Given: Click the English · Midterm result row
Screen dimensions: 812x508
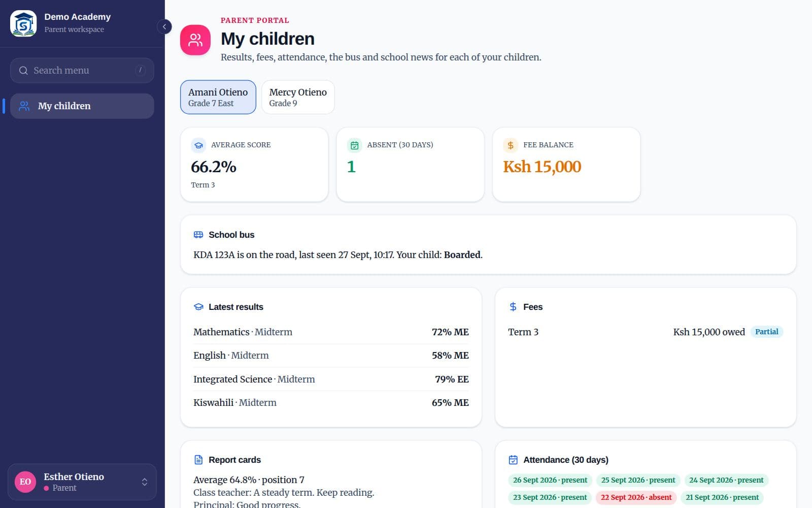Looking at the screenshot, I should tap(331, 356).
